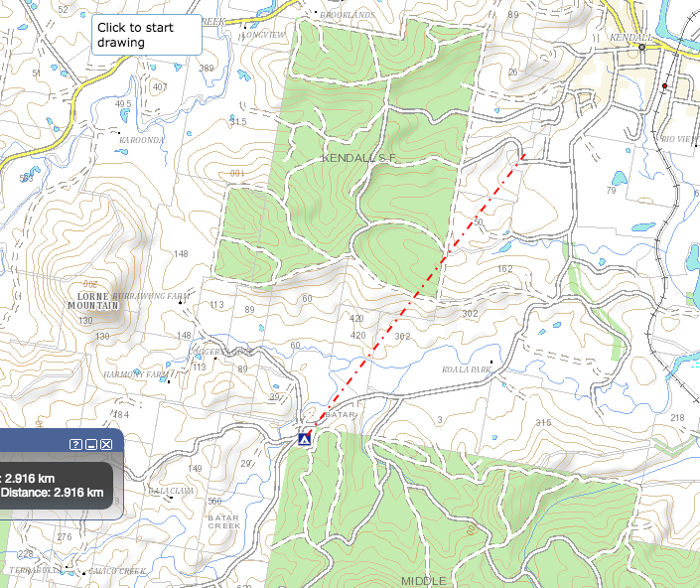Screen dimensions: 700x588
Task: Minimize the distance measurement panel
Action: pos(91,444)
